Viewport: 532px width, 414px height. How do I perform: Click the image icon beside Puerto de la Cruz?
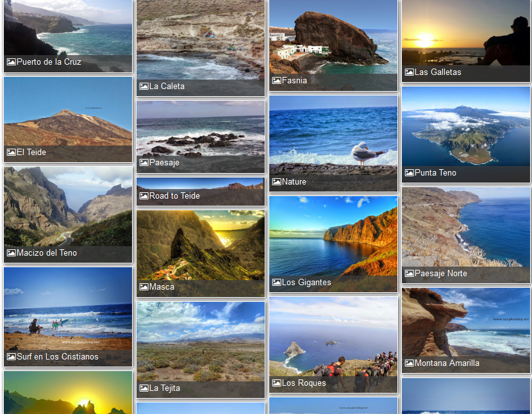click(x=11, y=62)
